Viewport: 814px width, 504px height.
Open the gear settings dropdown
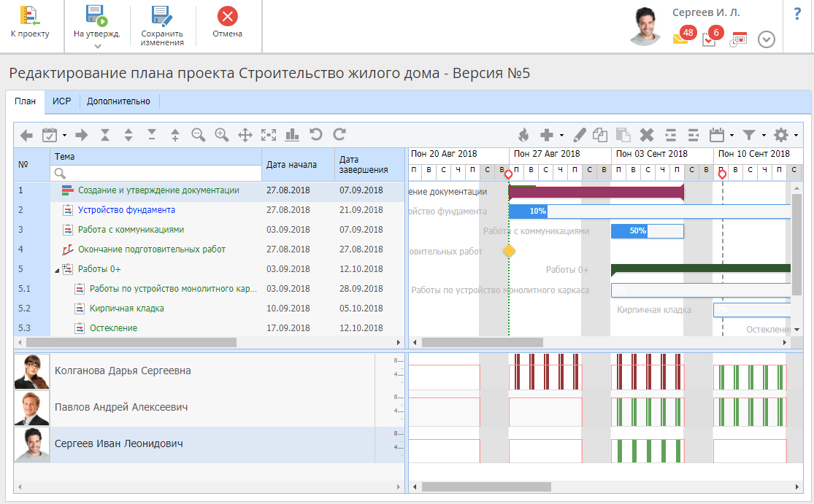tap(785, 135)
